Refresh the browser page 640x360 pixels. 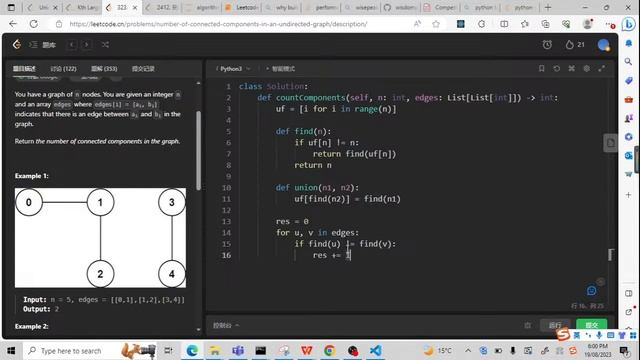[x=33, y=24]
